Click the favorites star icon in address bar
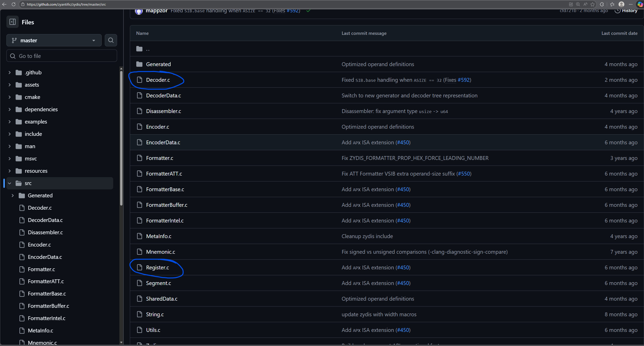This screenshot has height=346, width=644. pos(593,4)
